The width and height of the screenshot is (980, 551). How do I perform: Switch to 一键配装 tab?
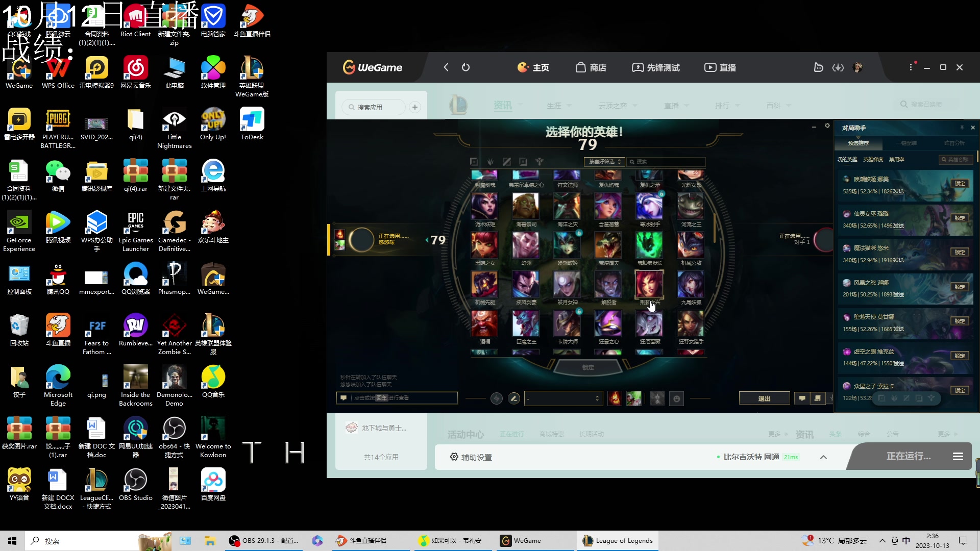click(906, 143)
